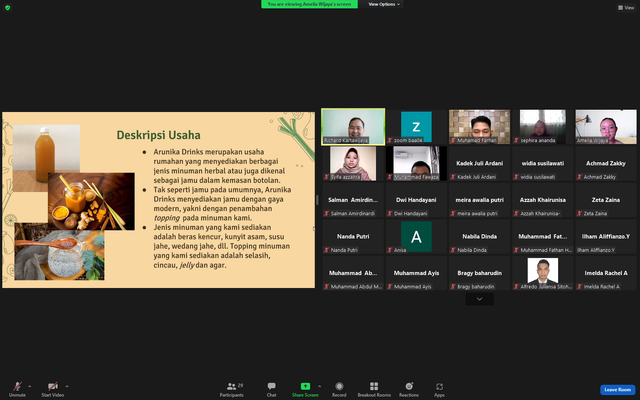Click the turmeric jamu photo on the slide
The height and width of the screenshot is (400, 640).
(x=91, y=201)
